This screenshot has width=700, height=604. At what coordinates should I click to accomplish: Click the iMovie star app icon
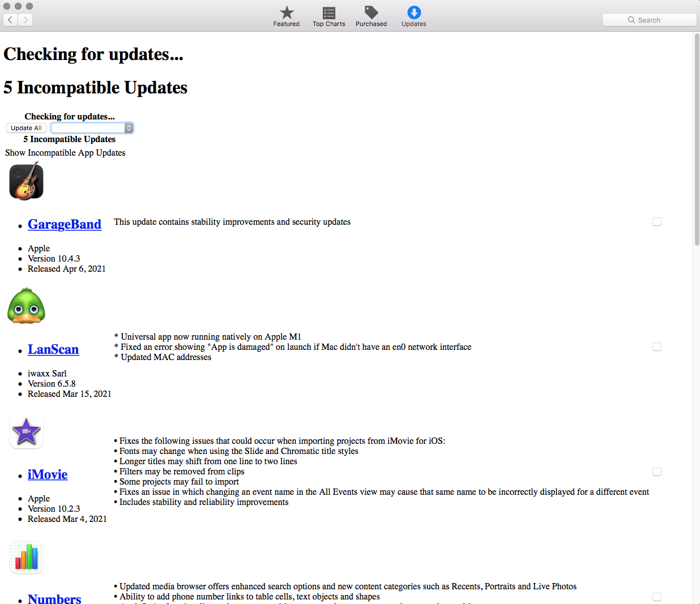(26, 432)
